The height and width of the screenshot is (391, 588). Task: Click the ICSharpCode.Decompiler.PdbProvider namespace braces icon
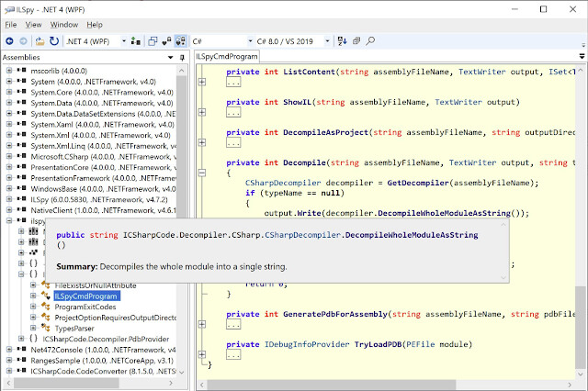[33, 339]
